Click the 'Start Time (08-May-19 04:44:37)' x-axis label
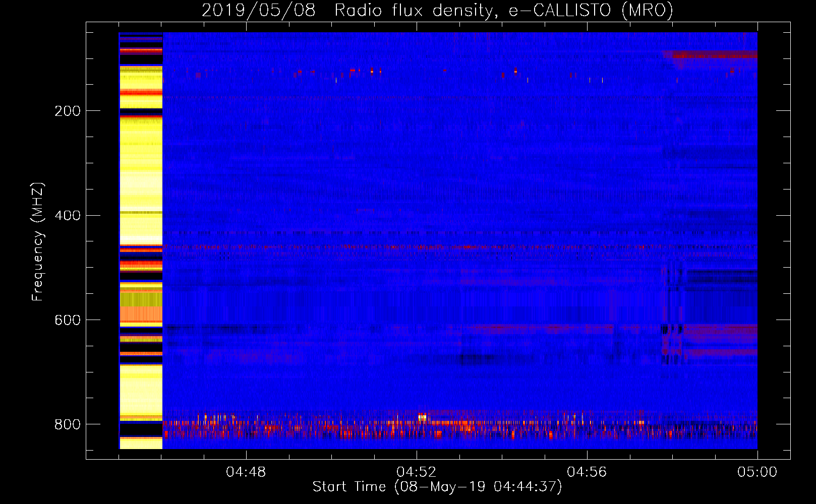Image resolution: width=816 pixels, height=504 pixels. point(437,487)
